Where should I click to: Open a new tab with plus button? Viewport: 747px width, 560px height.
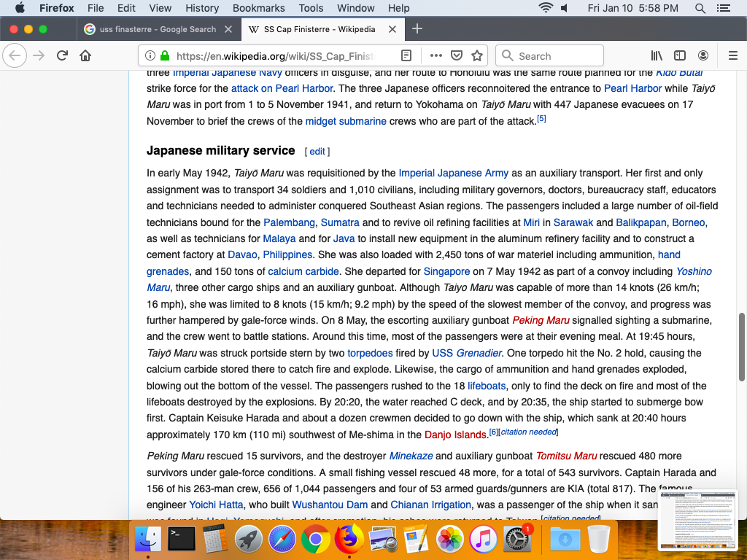(417, 29)
